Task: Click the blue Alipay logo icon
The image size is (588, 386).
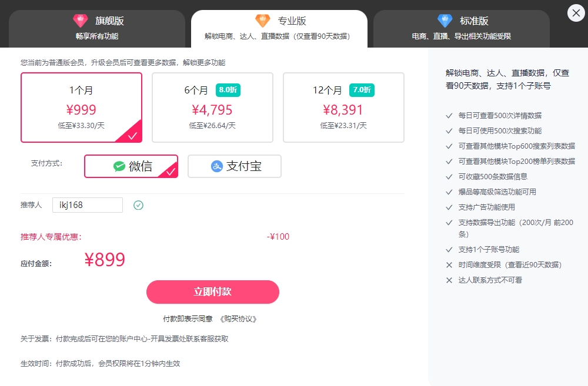Action: [x=217, y=166]
